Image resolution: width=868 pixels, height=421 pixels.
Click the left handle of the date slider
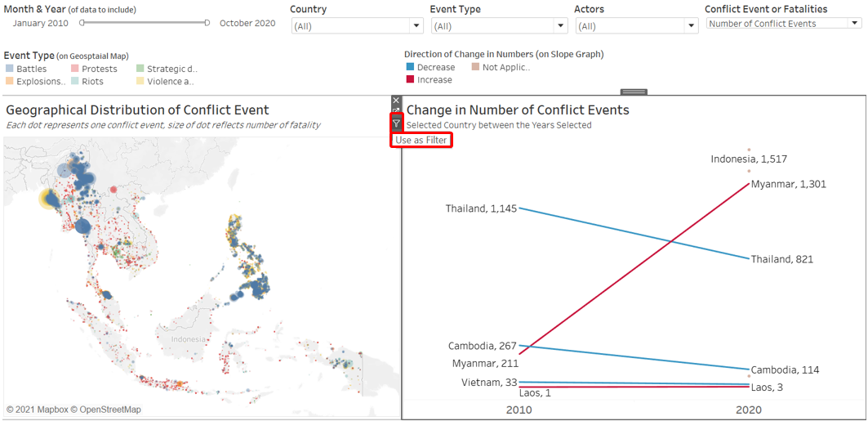tap(82, 23)
